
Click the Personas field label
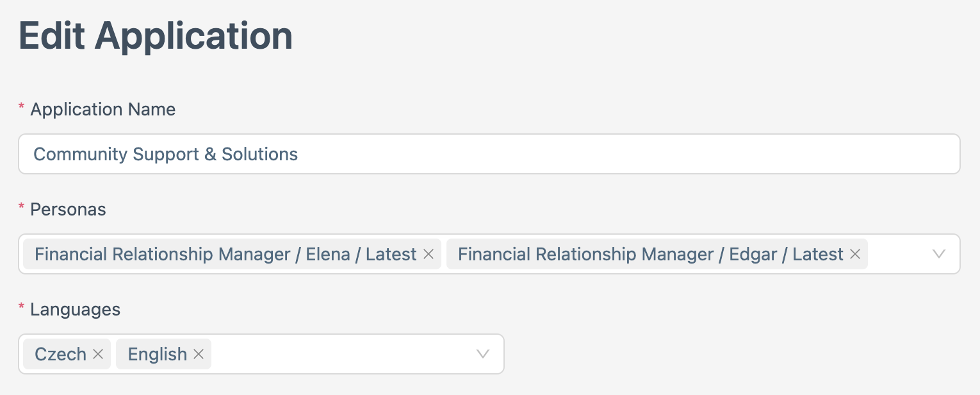[68, 210]
